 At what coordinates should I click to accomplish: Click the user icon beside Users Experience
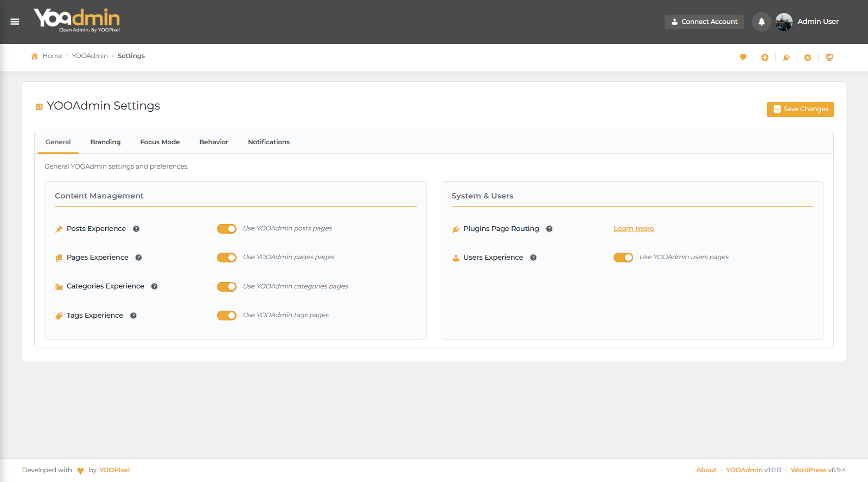pyautogui.click(x=456, y=258)
